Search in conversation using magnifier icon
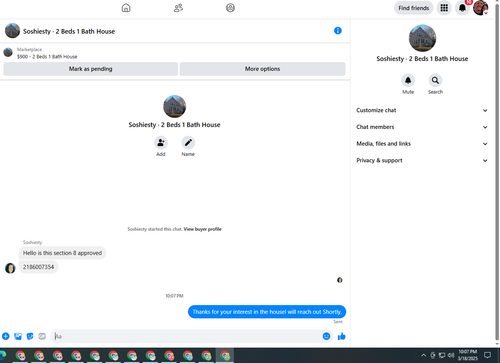The width and height of the screenshot is (500, 363). pyautogui.click(x=435, y=80)
